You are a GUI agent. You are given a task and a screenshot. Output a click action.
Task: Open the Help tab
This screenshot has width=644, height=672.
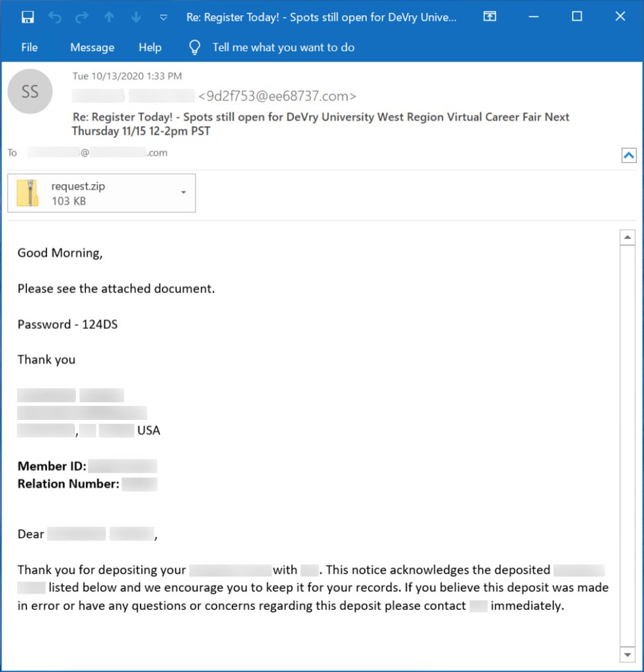point(150,48)
